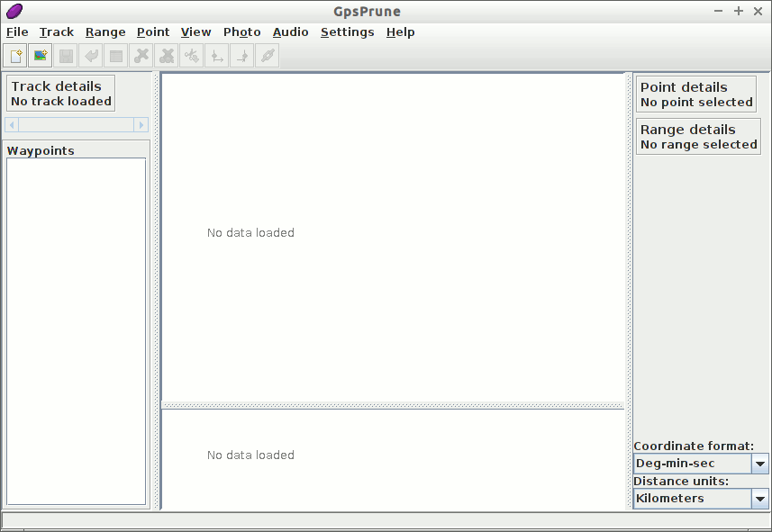Click the Cut and move scissors icon
The height and width of the screenshot is (532, 772).
coord(192,56)
